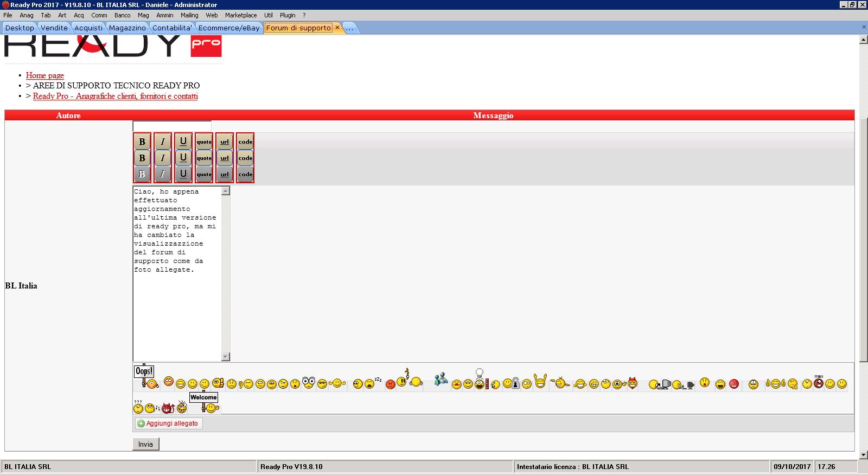868x475 pixels.
Task: Insert the double thumbs-up smiley
Action: (x=775, y=383)
